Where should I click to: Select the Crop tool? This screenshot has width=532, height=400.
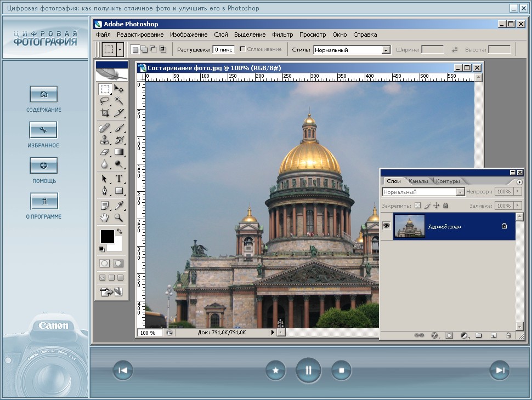coord(105,112)
